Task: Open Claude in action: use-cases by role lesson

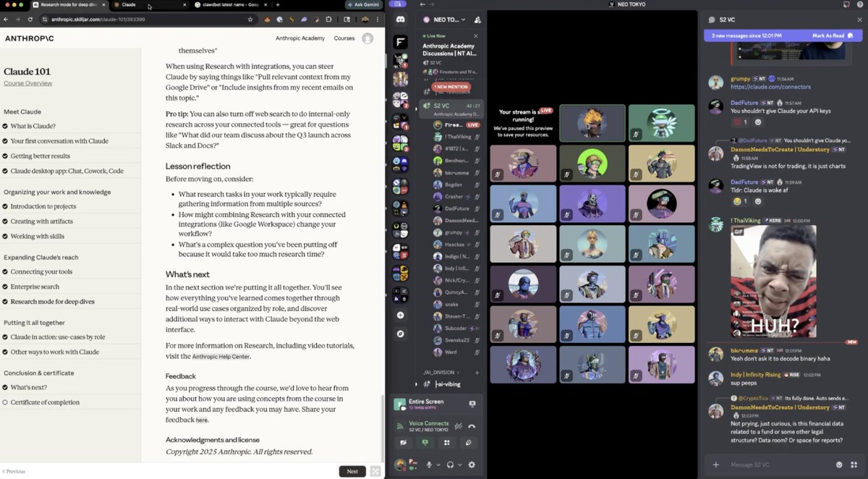Action: pyautogui.click(x=58, y=337)
